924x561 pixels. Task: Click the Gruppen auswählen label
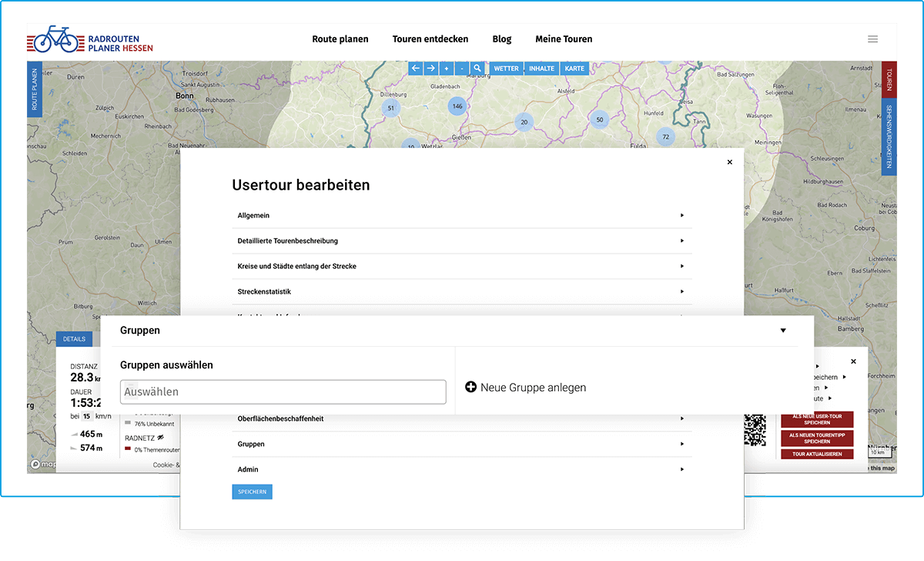point(166,364)
